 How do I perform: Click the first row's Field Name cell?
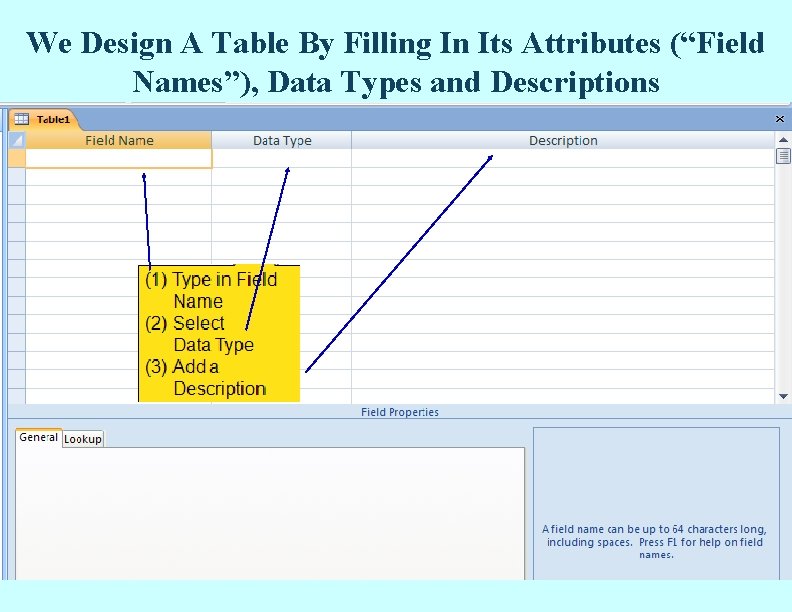click(x=119, y=159)
